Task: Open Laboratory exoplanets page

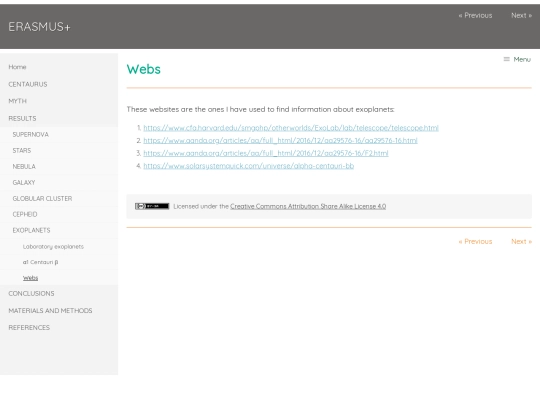Action: coord(53,247)
